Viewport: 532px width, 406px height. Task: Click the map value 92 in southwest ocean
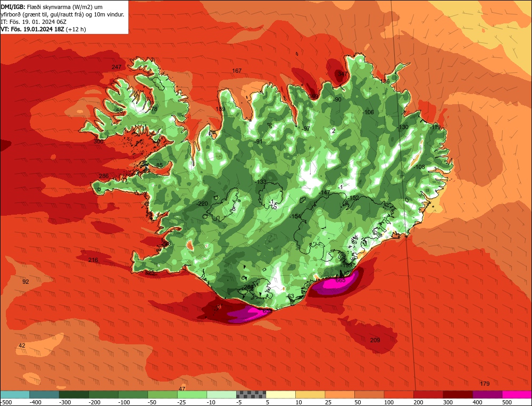[x=26, y=282]
